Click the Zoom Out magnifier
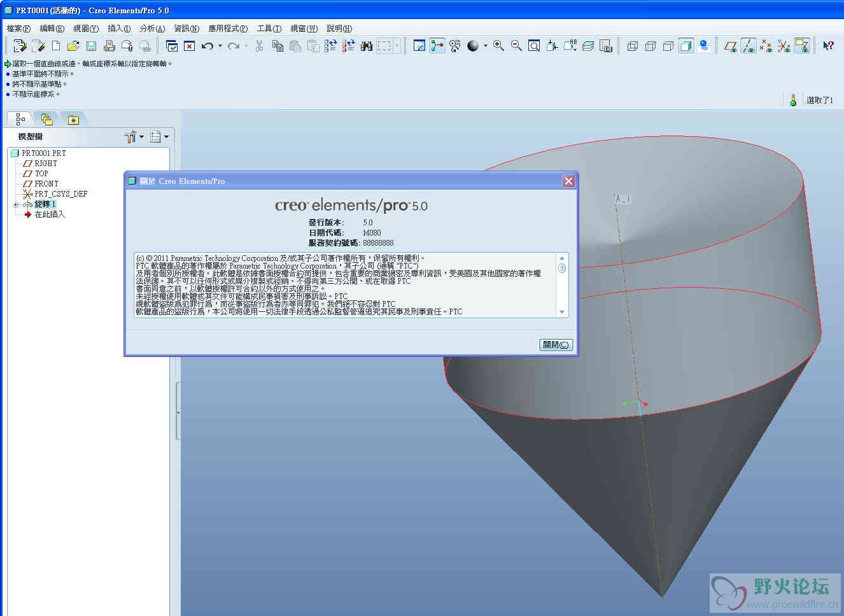The width and height of the screenshot is (844, 616). click(516, 46)
